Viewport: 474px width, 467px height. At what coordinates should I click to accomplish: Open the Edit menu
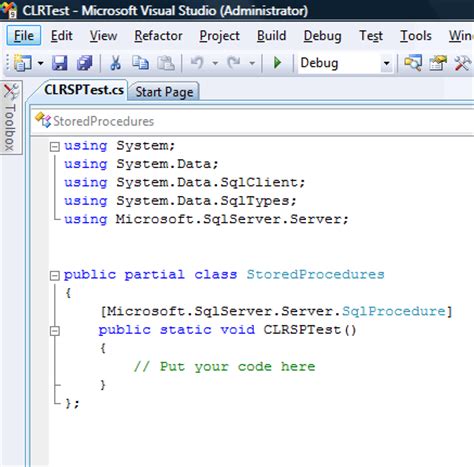(x=61, y=36)
